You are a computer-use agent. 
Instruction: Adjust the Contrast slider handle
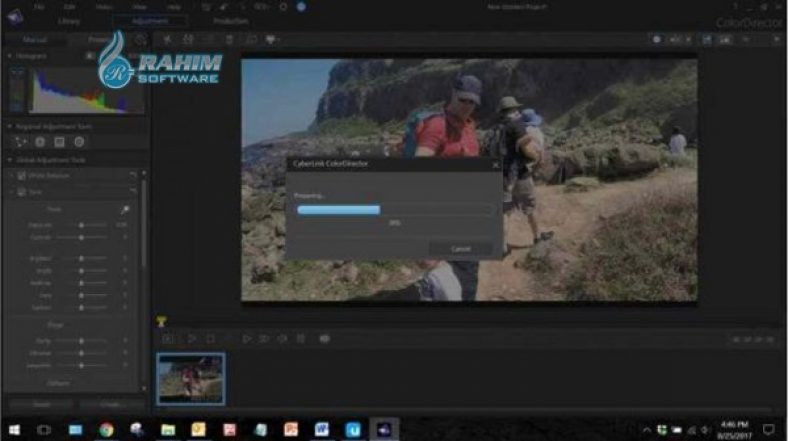tap(81, 237)
